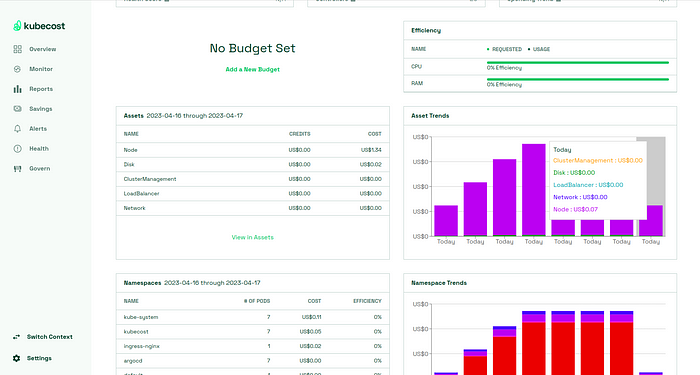This screenshot has height=375, width=700.
Task: Click the EFFICIENCY column header
Action: (367, 301)
